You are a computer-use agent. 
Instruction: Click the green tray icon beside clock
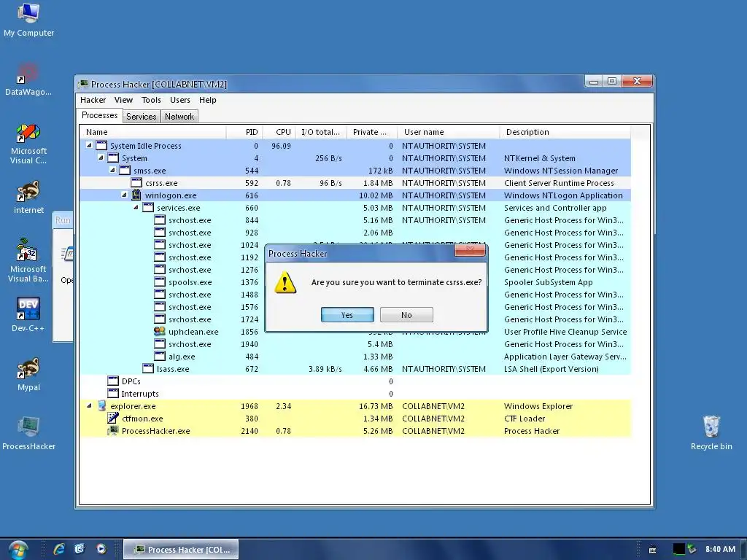click(x=692, y=549)
